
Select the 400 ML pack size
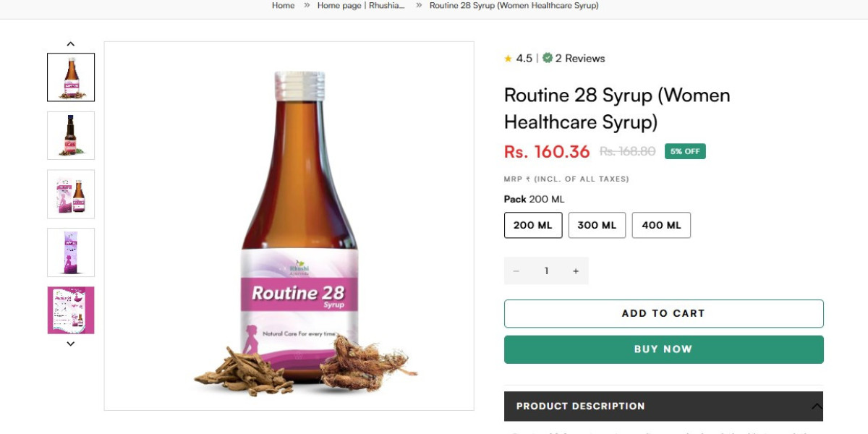coord(661,225)
